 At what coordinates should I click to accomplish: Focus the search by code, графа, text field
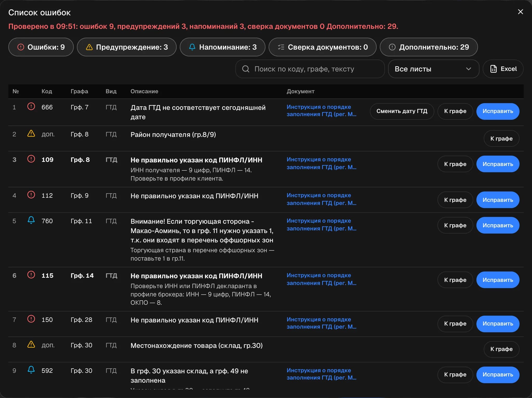click(310, 69)
